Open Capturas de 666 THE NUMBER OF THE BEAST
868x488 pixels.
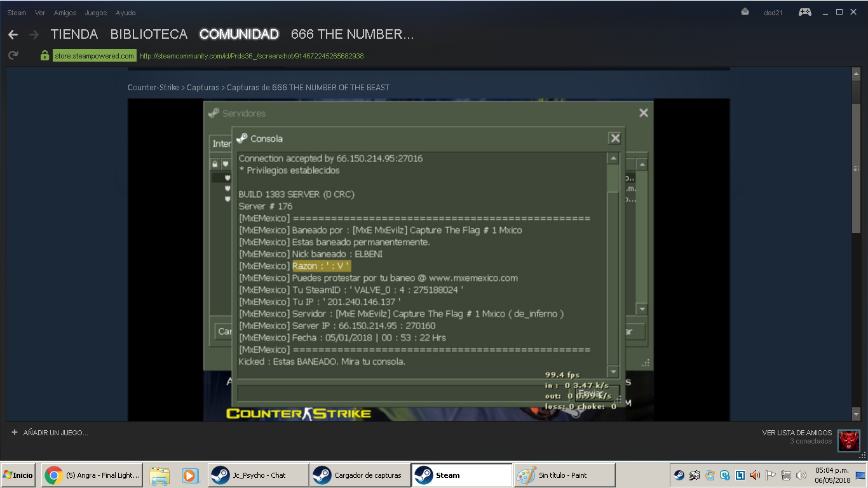(x=308, y=87)
